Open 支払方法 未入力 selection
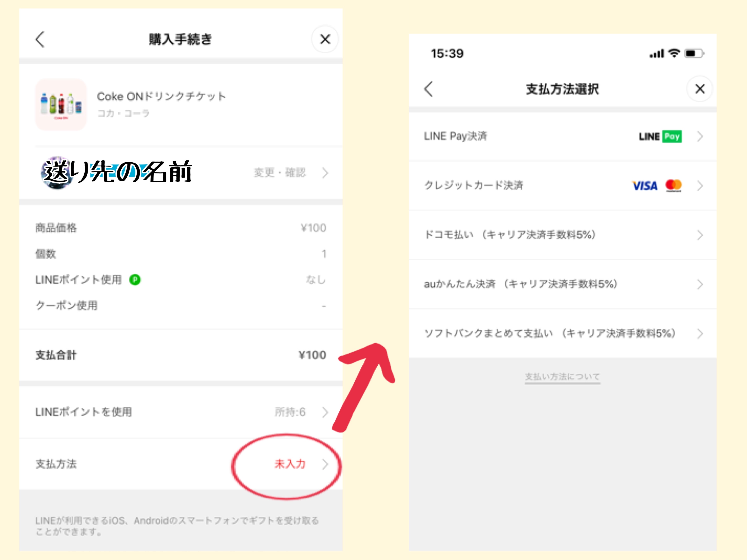This screenshot has width=747, height=560. coord(290,464)
